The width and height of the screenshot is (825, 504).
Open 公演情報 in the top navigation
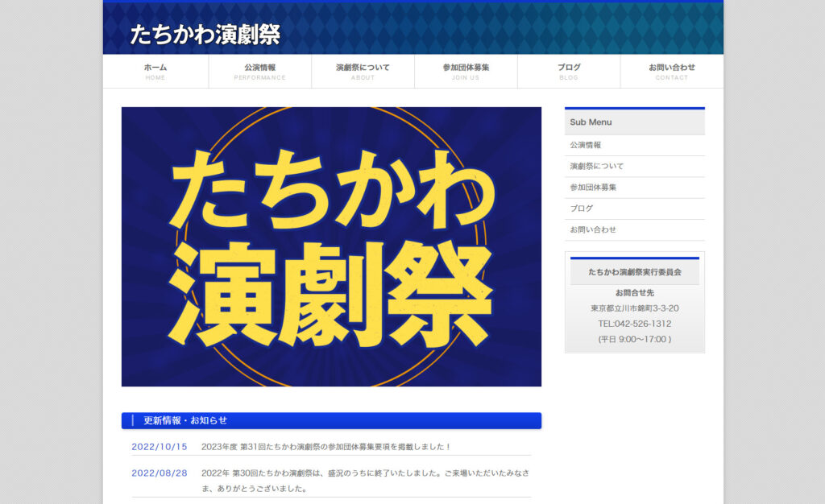(x=259, y=71)
